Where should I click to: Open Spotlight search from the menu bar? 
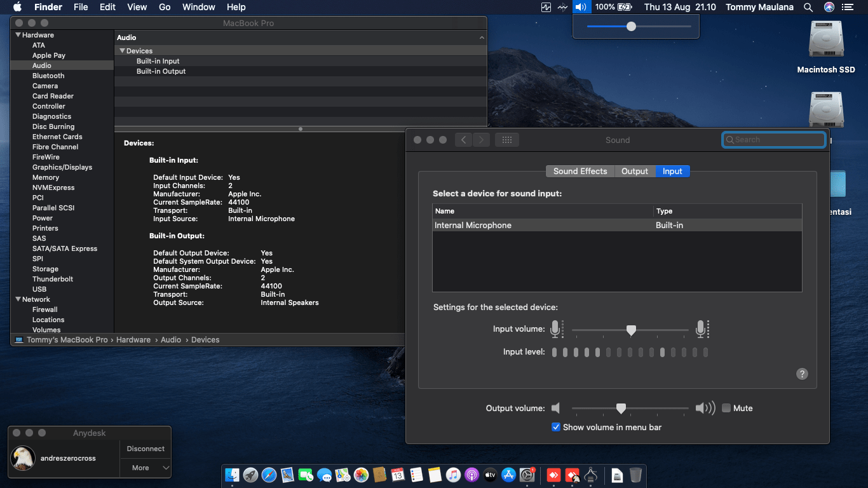coord(808,7)
